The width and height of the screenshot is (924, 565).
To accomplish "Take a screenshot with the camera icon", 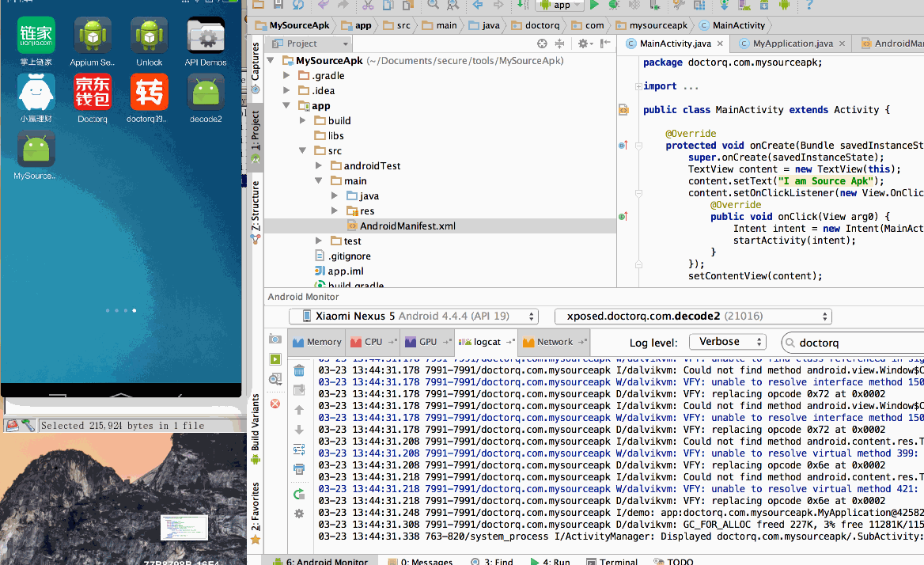I will coord(275,339).
